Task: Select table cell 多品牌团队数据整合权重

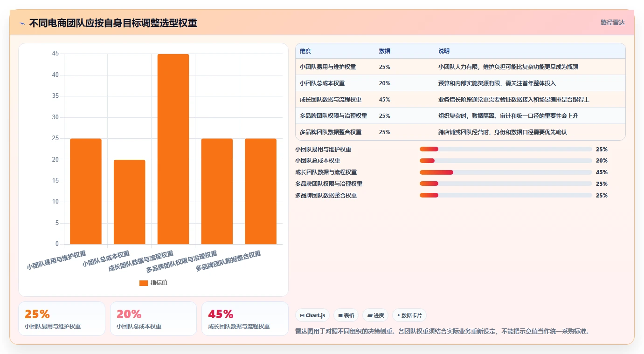Action: [331, 132]
